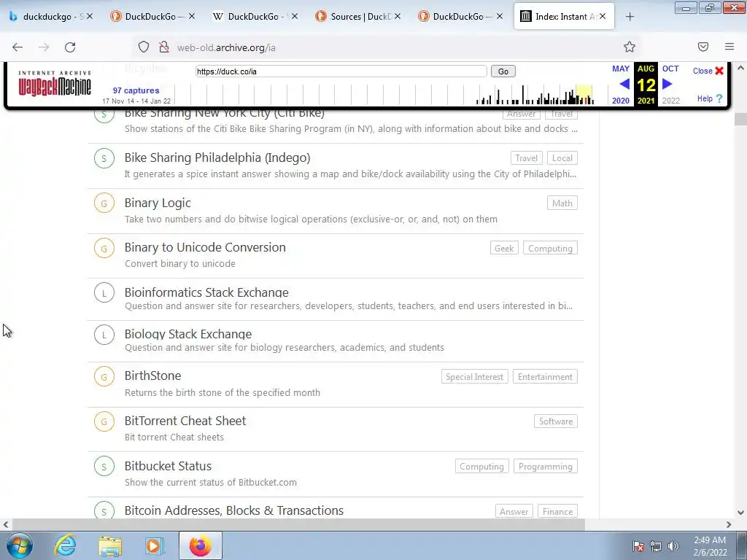747x560 pixels.
Task: Click the G icon beside Binary Logic
Action: tap(104, 204)
